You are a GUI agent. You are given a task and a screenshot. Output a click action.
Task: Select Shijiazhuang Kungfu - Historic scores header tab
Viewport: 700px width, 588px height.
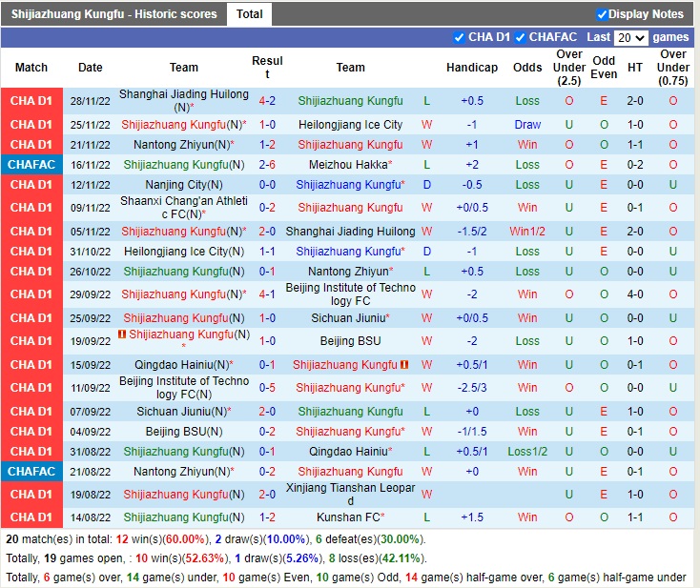[113, 14]
